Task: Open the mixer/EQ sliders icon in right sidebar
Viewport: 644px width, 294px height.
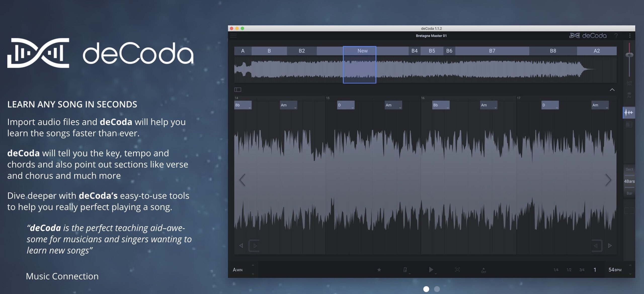Action: click(629, 83)
